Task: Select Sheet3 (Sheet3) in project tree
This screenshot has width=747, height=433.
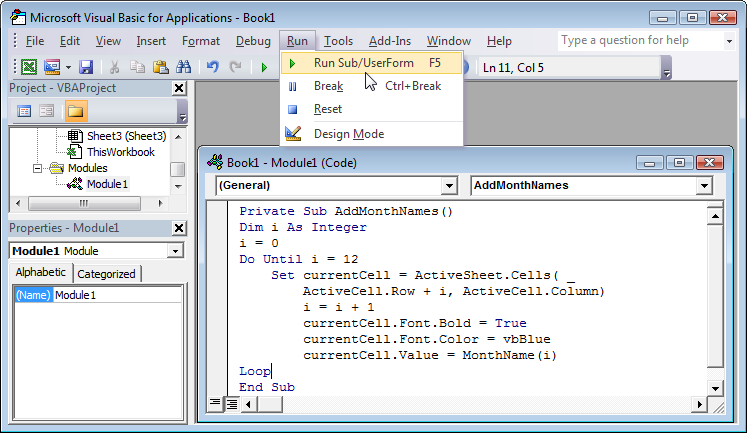Action: click(127, 136)
